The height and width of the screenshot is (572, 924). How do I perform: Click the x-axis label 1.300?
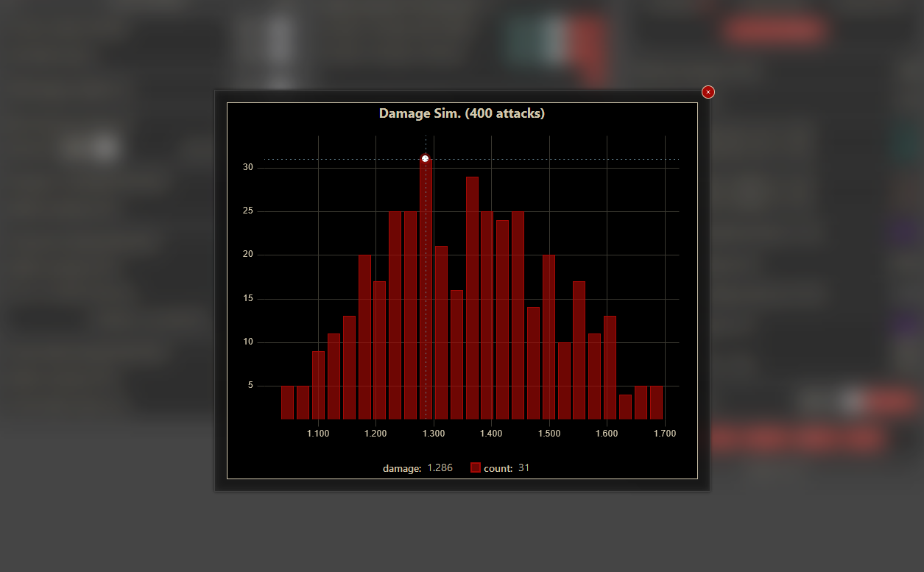tap(434, 434)
